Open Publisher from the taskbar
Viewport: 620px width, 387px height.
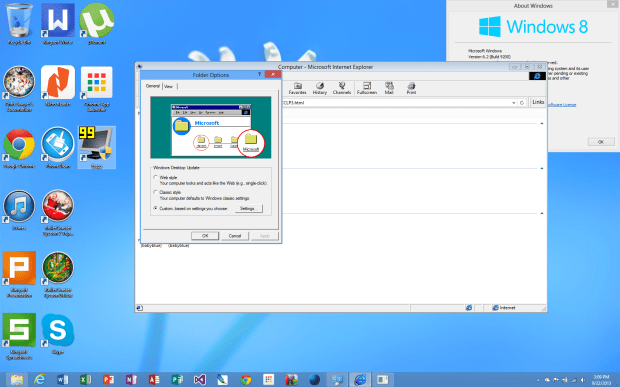click(x=177, y=379)
